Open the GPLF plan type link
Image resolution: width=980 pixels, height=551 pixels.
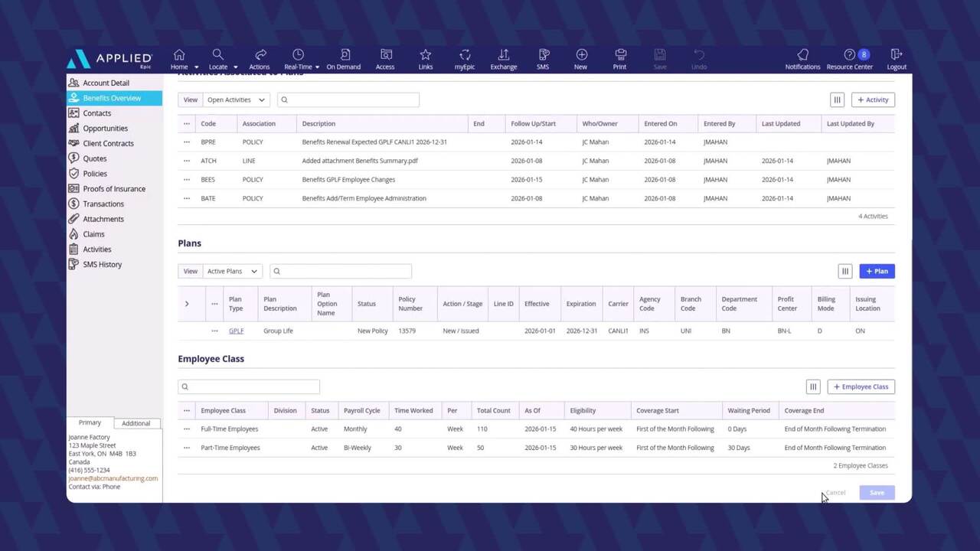236,331
